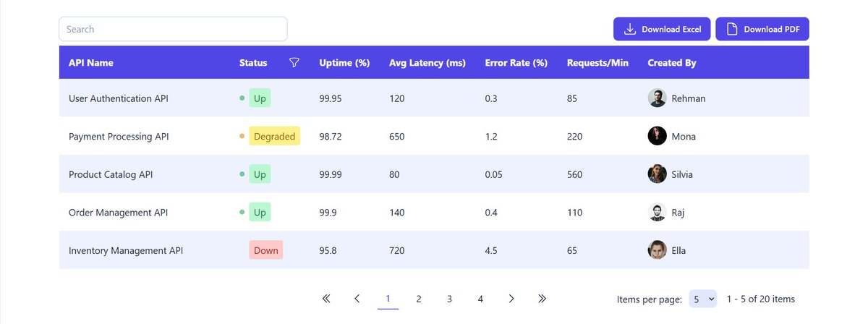This screenshot has height=324, width=868.
Task: Sort by API Name column header
Action: point(91,63)
